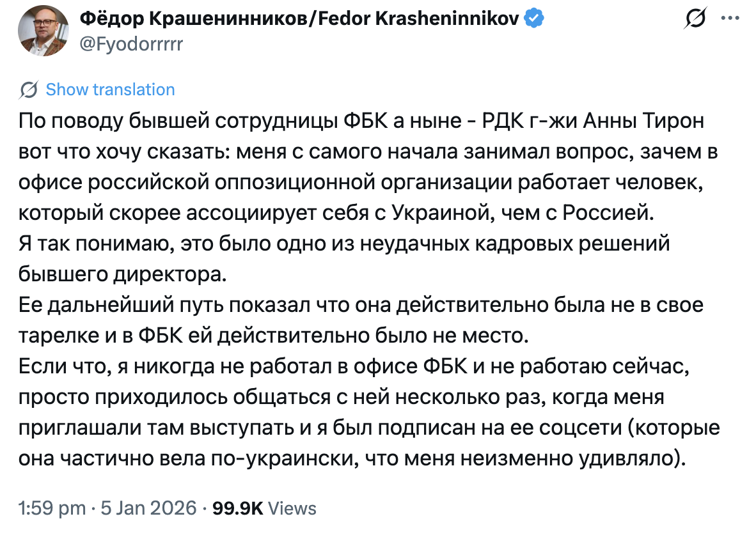Screen dimensions: 756x537
Task: Open the three-dot more options menu
Action: 730,19
